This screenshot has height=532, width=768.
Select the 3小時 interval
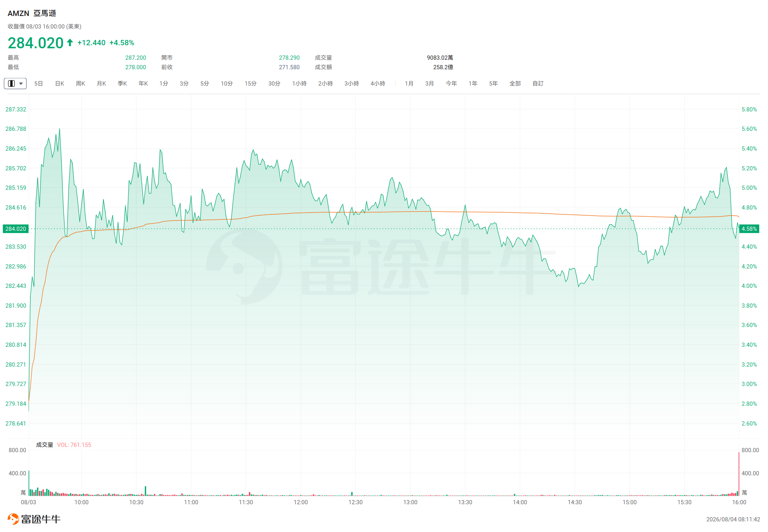pos(352,83)
